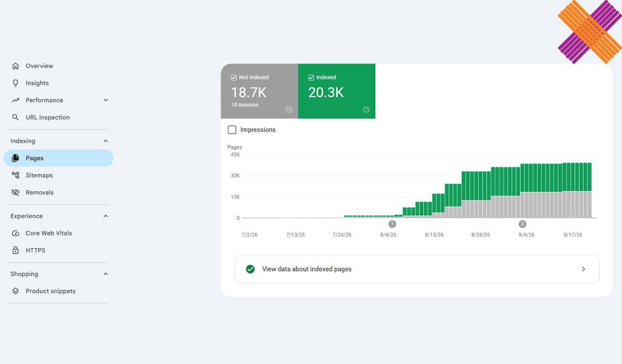This screenshot has height=364, width=622.
Task: Click the URL inspection magnifier icon
Action: (15, 117)
